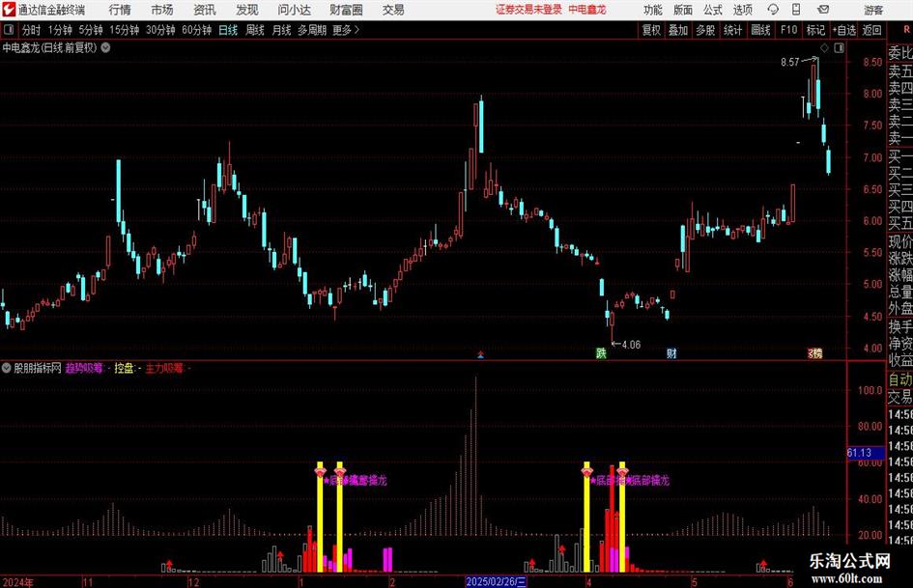
Task: Click the 2025/02/26/三 date marker on time axis
Action: (x=496, y=581)
